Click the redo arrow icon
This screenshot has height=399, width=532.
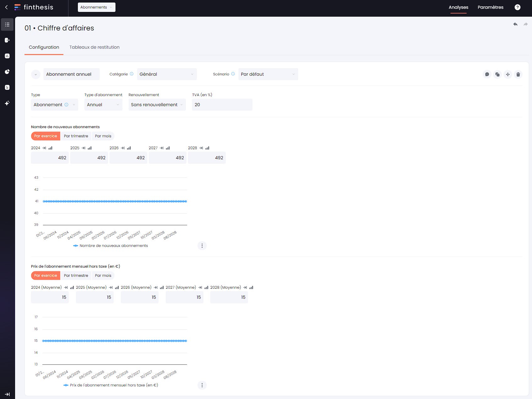click(x=525, y=24)
